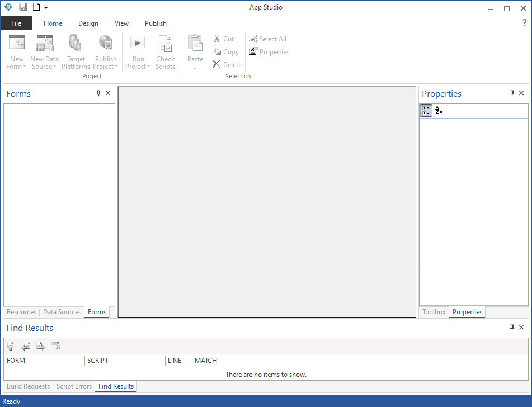The width and height of the screenshot is (532, 407).
Task: Close the Find Results panel
Action: 521,327
